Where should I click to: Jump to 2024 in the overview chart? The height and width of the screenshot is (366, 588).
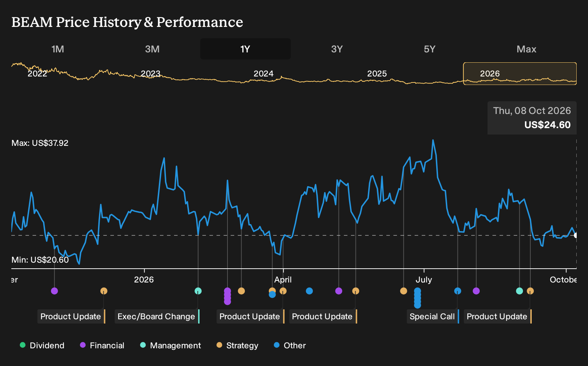[264, 74]
